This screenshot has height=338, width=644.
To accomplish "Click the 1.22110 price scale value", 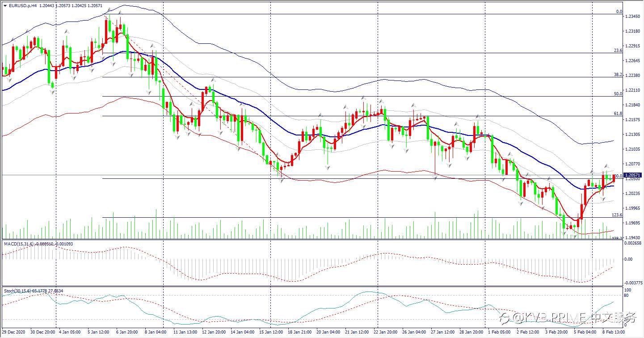I will (x=633, y=90).
